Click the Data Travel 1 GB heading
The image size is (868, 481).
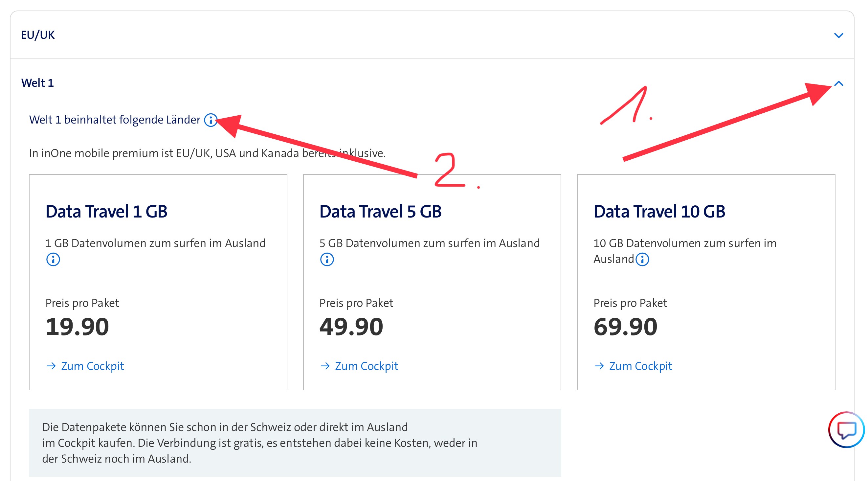click(x=106, y=212)
